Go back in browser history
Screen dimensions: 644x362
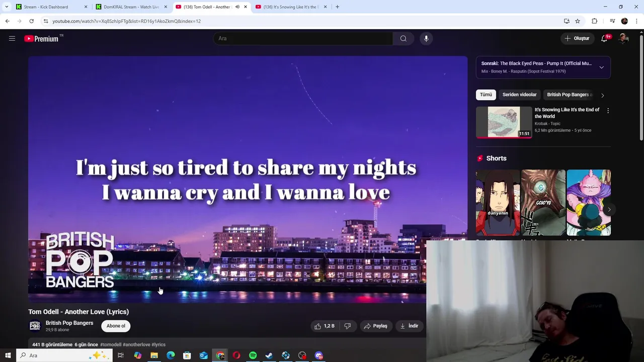tap(7, 21)
